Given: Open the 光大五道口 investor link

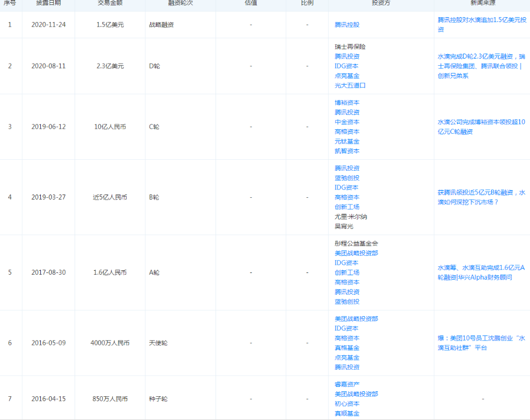Looking at the screenshot, I should tap(350, 86).
